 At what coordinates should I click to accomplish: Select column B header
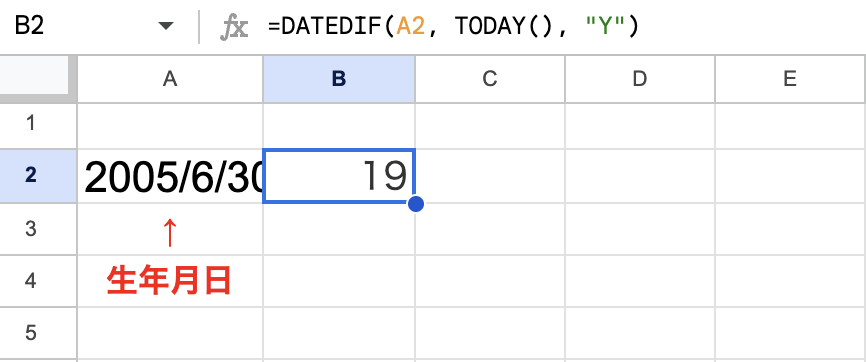click(339, 79)
